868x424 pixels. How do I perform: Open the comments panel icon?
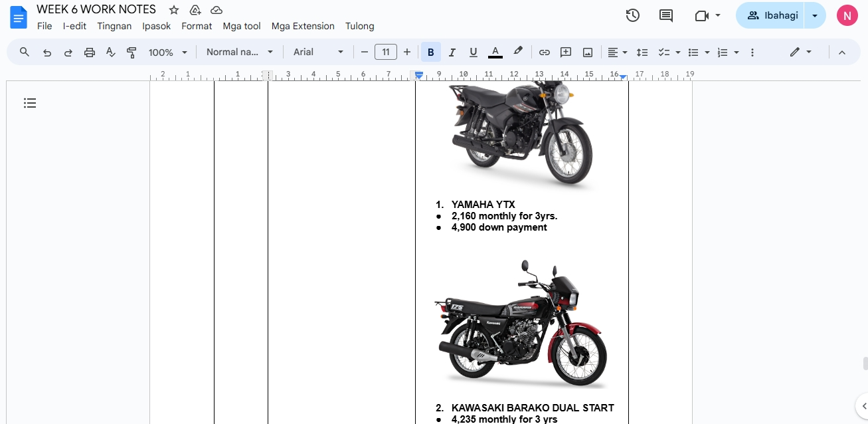pos(665,15)
